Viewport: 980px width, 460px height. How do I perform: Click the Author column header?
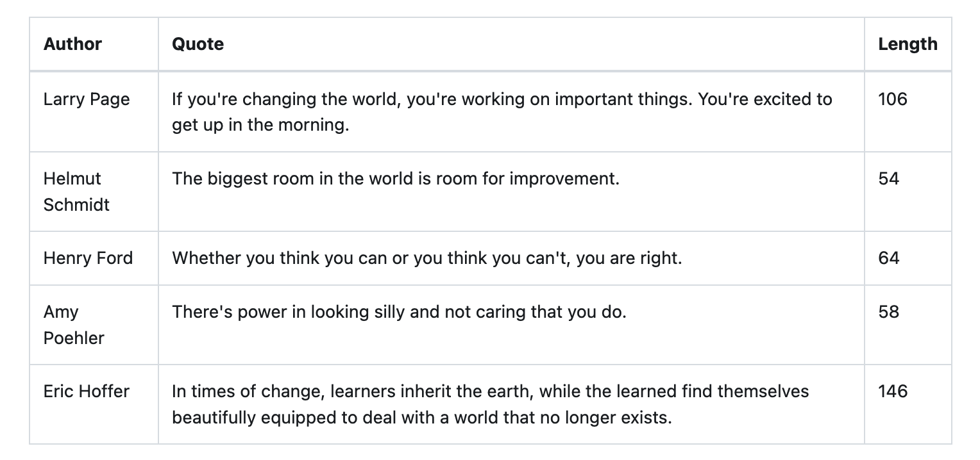point(72,44)
